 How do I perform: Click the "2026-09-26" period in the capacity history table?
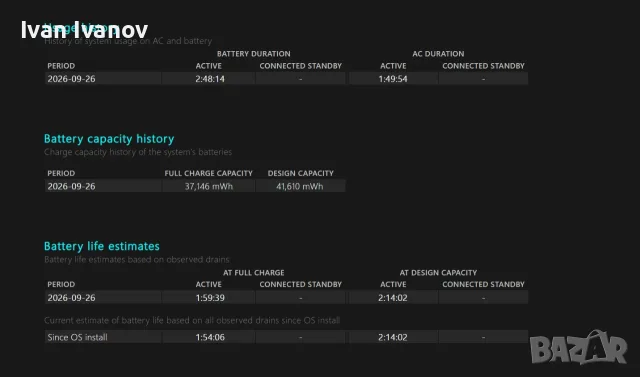tap(71, 186)
